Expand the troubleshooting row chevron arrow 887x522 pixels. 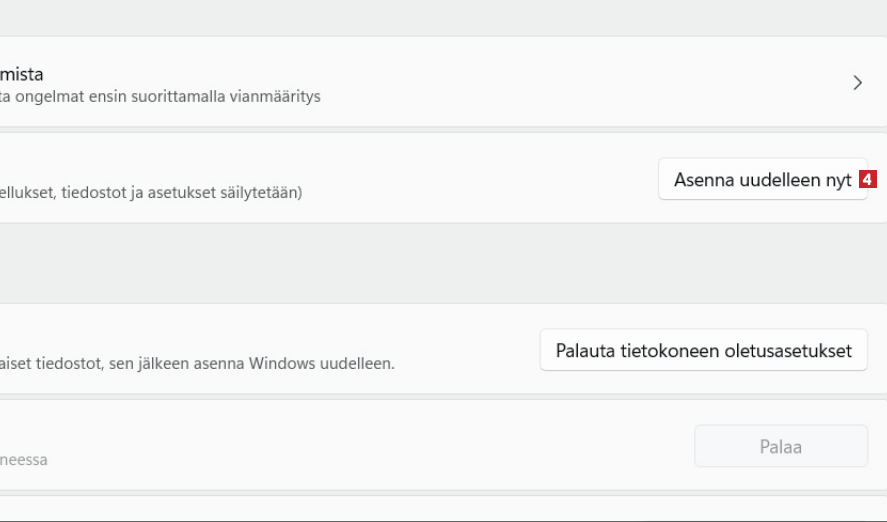pyautogui.click(x=857, y=83)
